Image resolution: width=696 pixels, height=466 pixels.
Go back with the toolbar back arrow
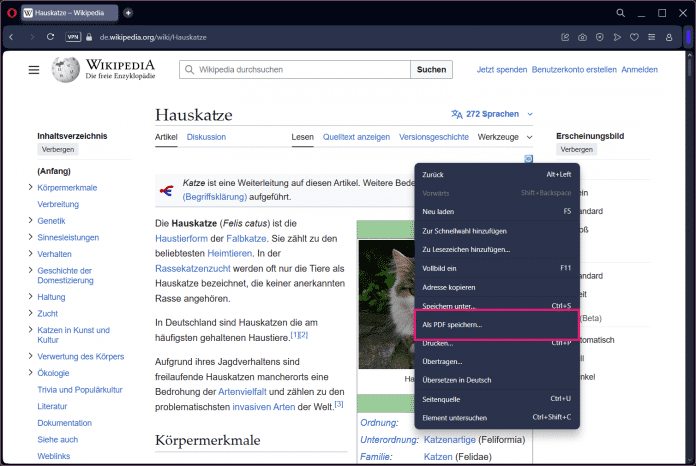click(12, 37)
